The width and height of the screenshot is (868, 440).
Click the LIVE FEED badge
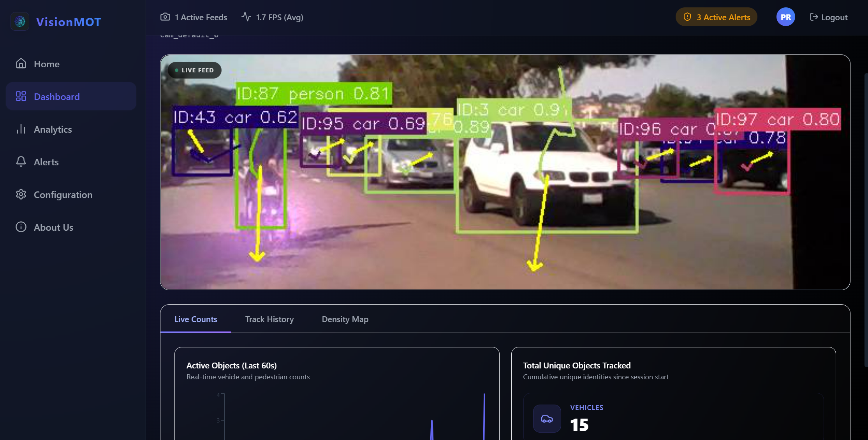[195, 70]
